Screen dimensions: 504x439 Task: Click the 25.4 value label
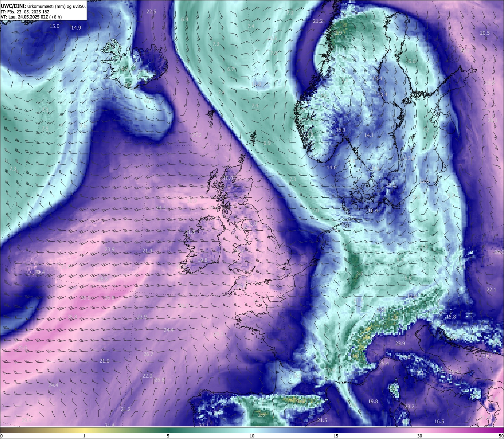point(384,364)
